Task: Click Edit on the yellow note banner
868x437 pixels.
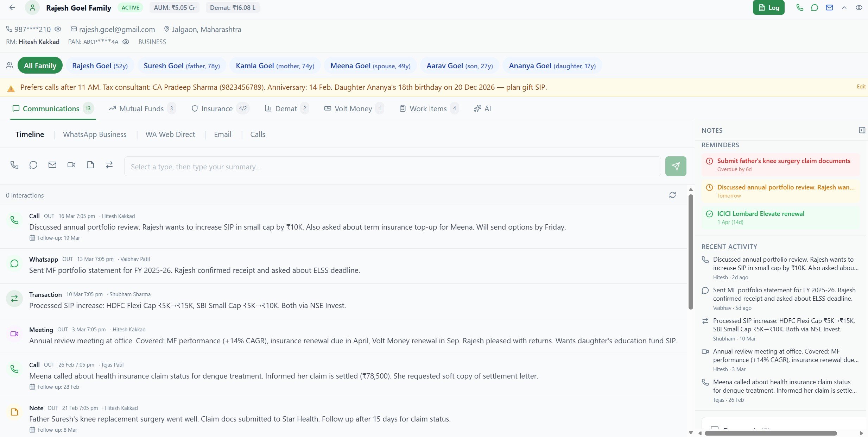Action: point(861,87)
